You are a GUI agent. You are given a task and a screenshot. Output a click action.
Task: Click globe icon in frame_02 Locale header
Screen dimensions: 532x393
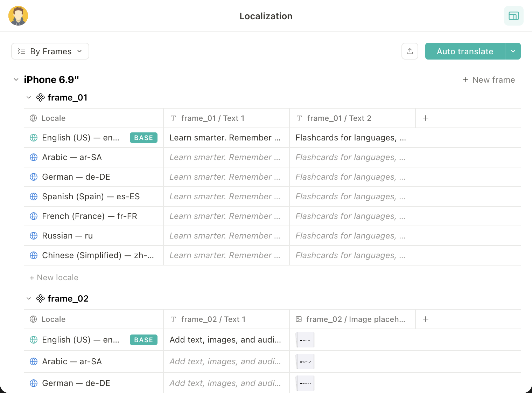(x=33, y=319)
